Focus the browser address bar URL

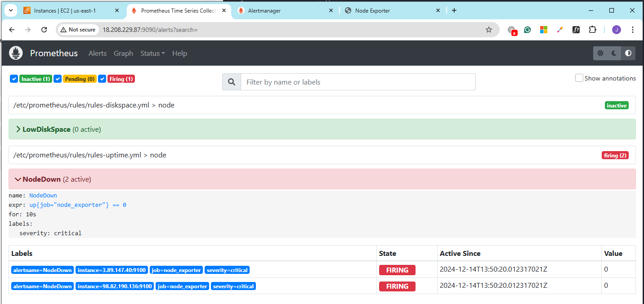[150, 30]
